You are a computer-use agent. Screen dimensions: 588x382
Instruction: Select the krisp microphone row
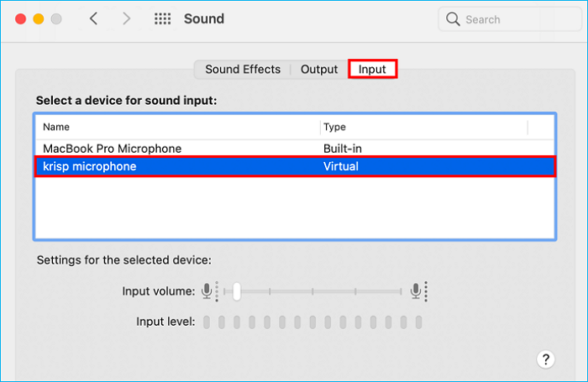point(89,166)
